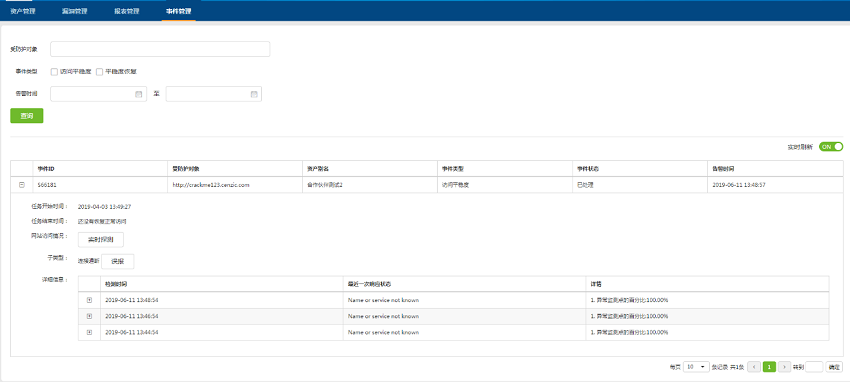The image size is (850, 382).
Task: Check the 访问平稳度 event type checkbox
Action: tap(54, 72)
